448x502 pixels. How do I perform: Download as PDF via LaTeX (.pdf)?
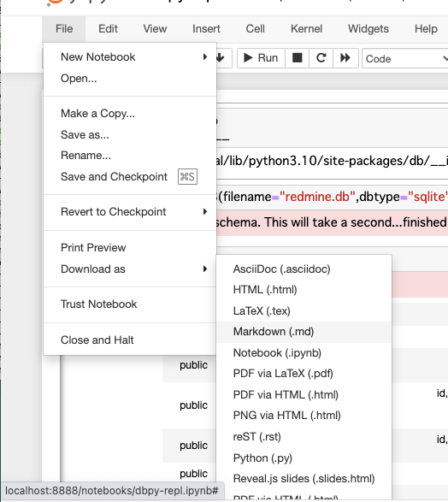[304, 374]
